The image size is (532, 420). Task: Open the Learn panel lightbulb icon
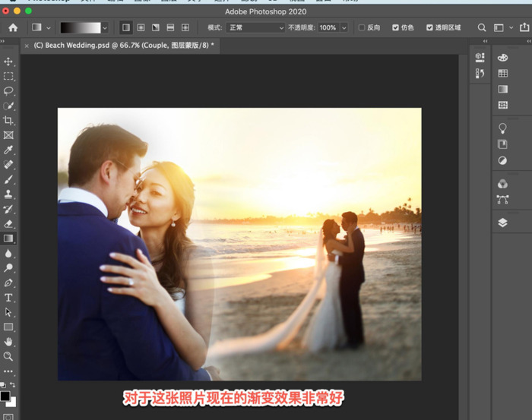503,128
